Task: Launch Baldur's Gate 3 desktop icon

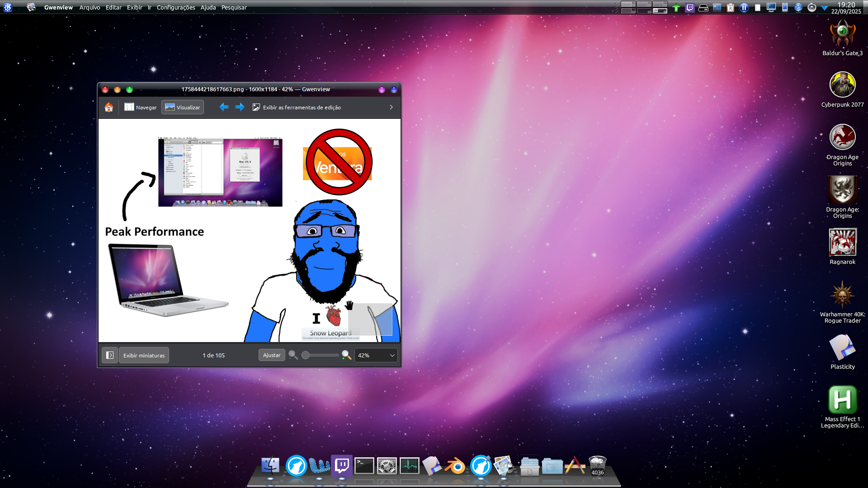Action: pos(842,38)
